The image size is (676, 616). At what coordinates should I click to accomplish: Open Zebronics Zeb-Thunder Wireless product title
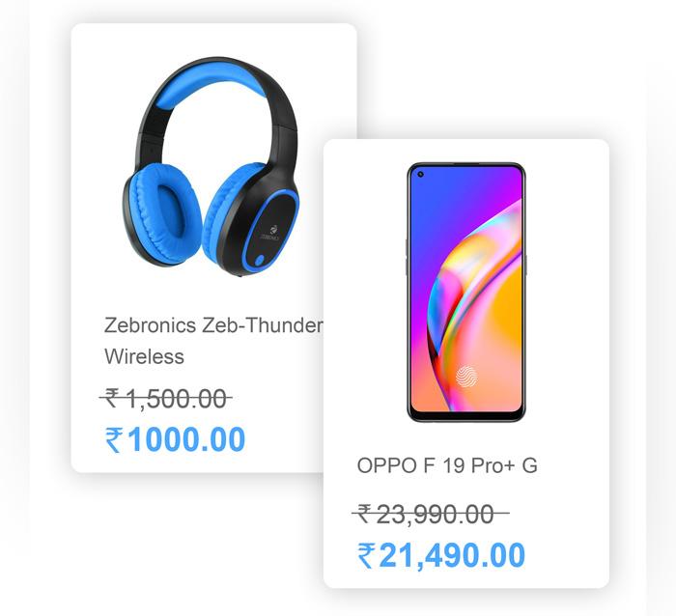(213, 341)
